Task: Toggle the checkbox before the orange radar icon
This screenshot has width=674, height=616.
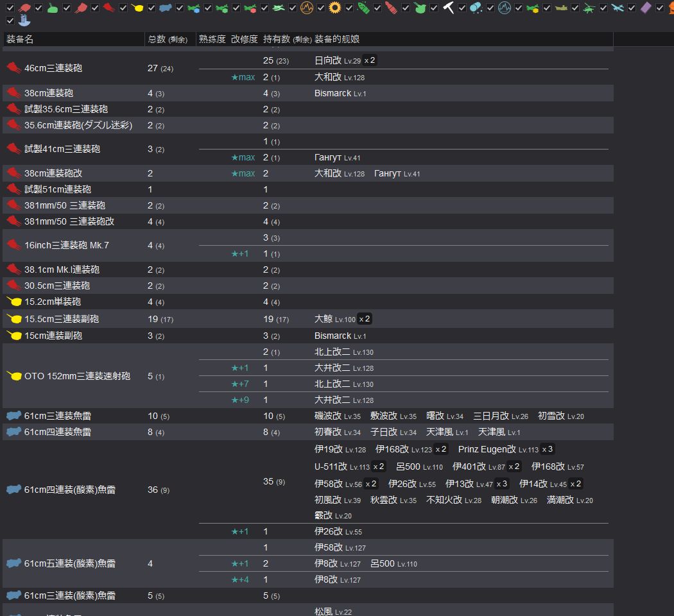Action: click(292, 8)
